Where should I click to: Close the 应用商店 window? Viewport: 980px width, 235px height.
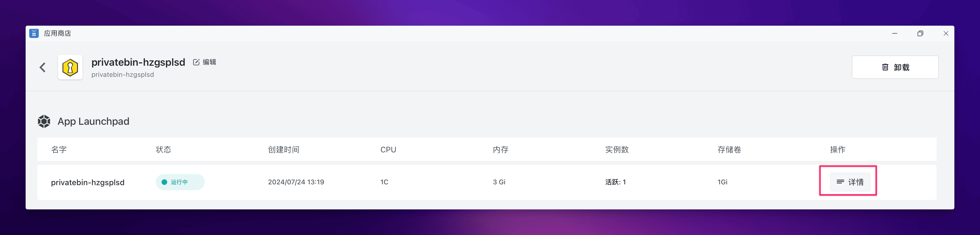coord(946,33)
